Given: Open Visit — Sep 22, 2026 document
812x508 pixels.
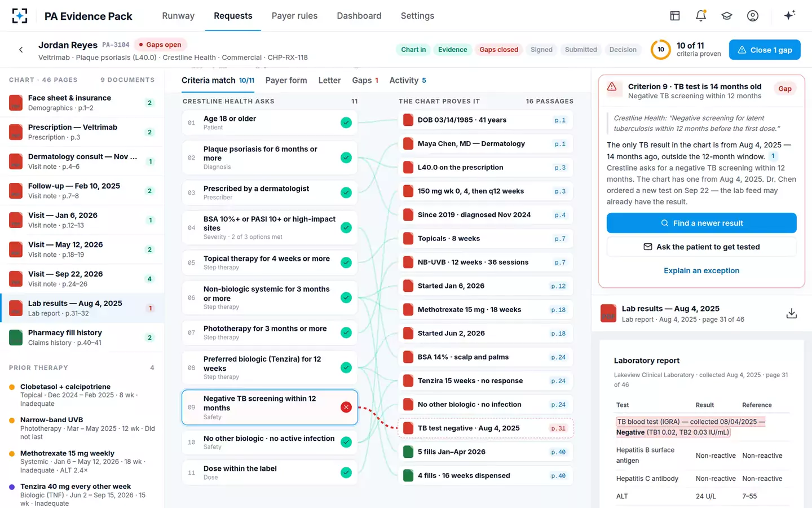Looking at the screenshot, I should (x=82, y=279).
